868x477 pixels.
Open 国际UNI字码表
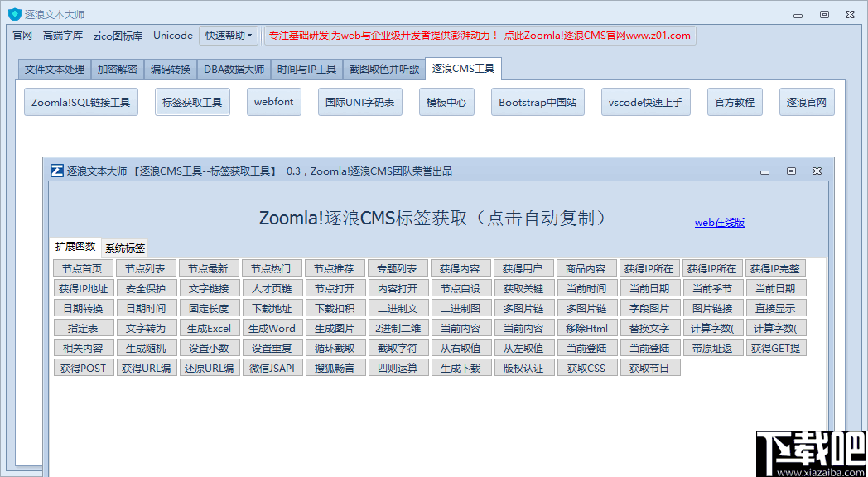359,102
